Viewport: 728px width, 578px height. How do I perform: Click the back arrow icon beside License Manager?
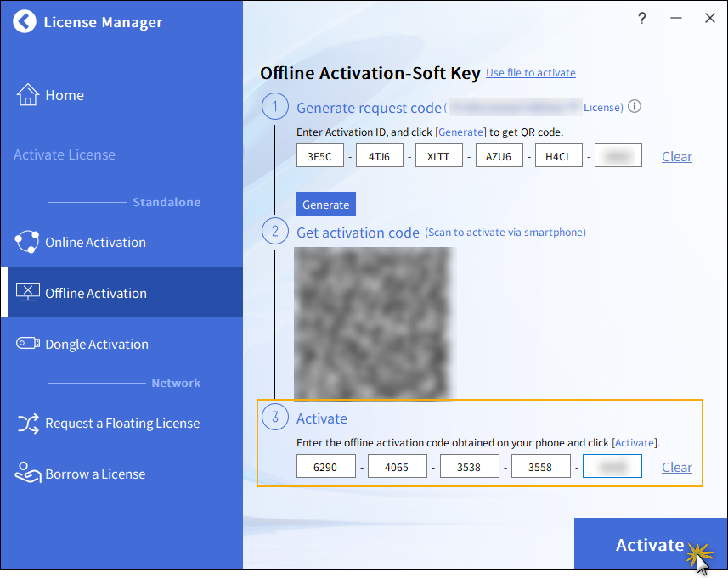coord(25,22)
